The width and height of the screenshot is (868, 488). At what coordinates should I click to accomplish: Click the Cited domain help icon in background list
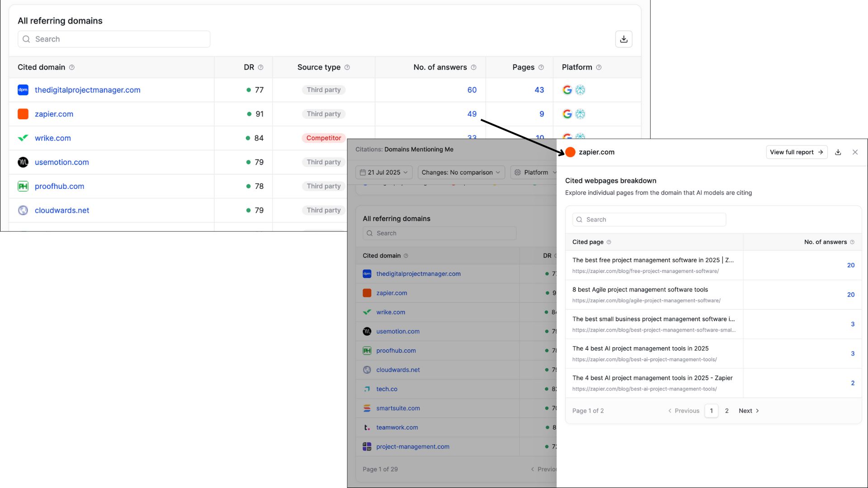tap(406, 256)
